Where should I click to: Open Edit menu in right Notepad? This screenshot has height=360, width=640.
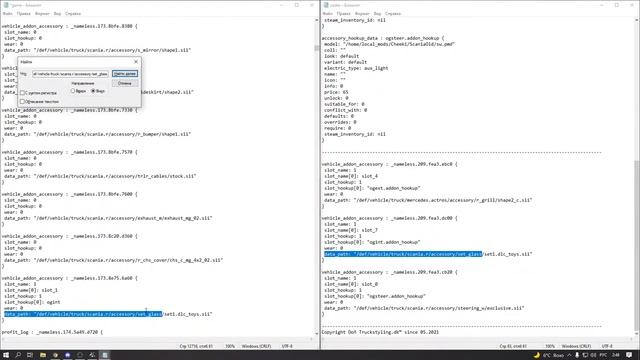[344, 13]
